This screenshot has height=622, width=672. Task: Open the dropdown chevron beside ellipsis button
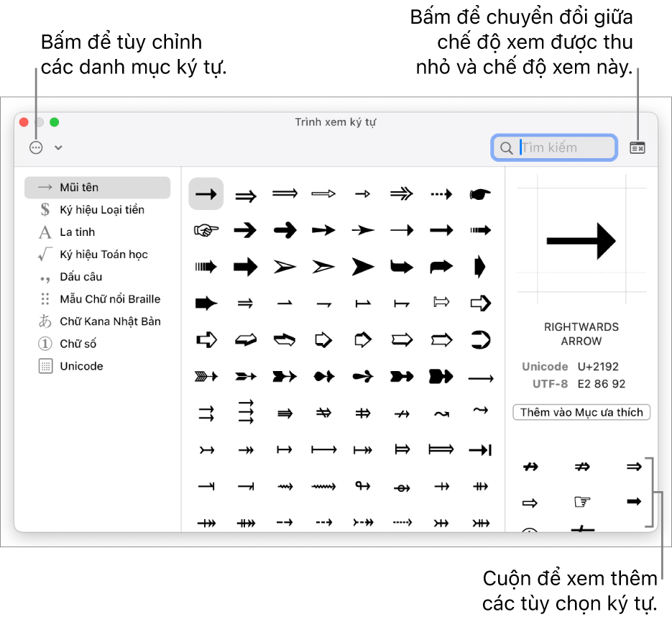click(58, 147)
